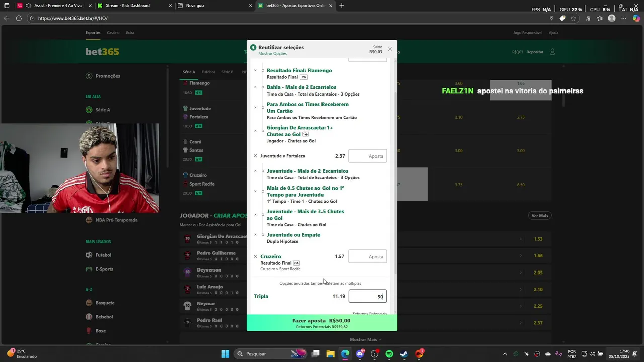This screenshot has height=362, width=644.
Task: Switch to the Série A tab
Action: [189, 72]
